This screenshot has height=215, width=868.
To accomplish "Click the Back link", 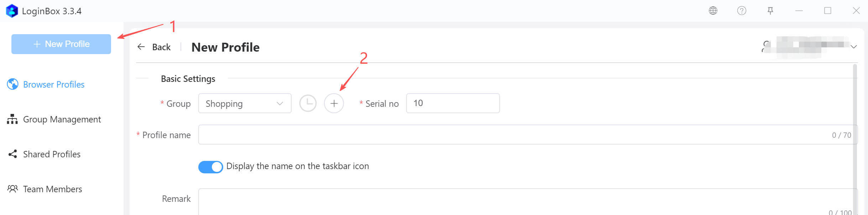I will click(x=161, y=47).
